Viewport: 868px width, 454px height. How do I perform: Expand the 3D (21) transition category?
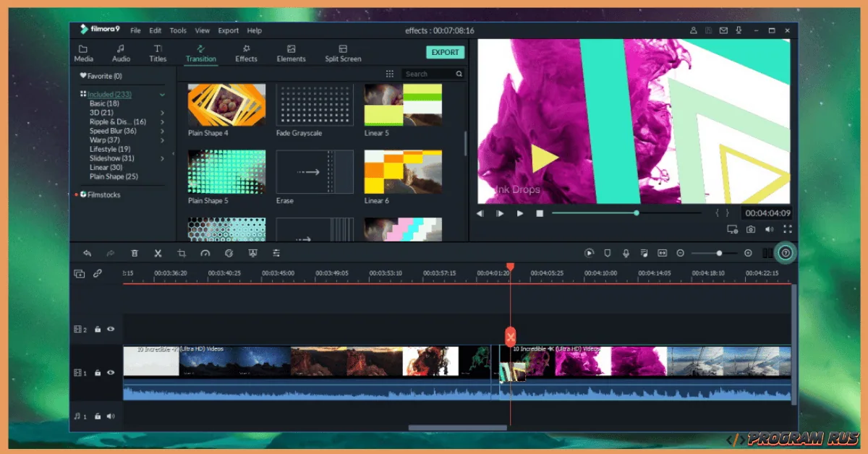pyautogui.click(x=162, y=113)
